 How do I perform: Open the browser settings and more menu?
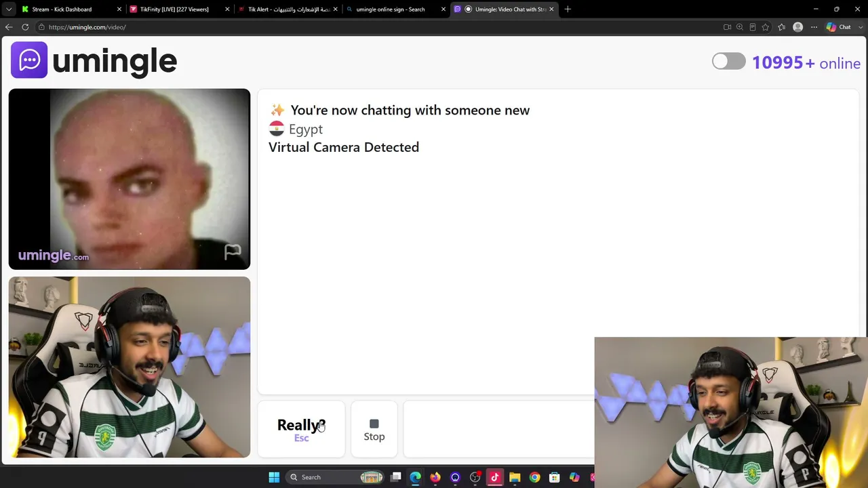coord(814,27)
